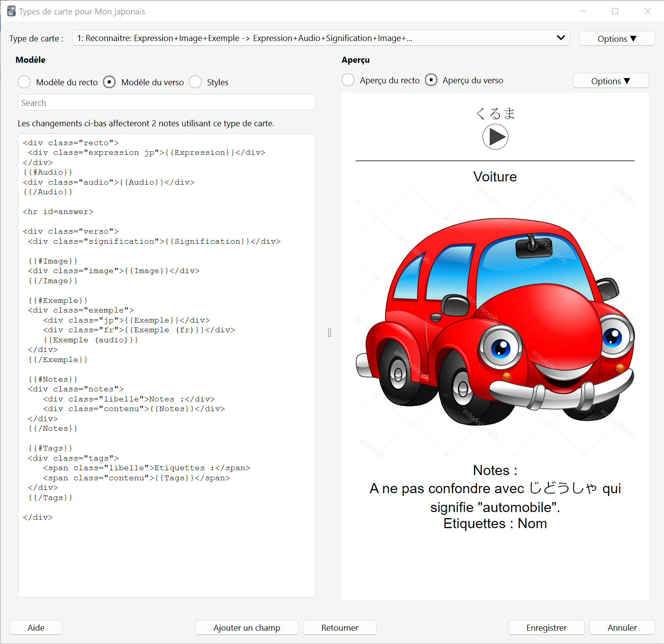Click the red car image in preview

[495, 322]
